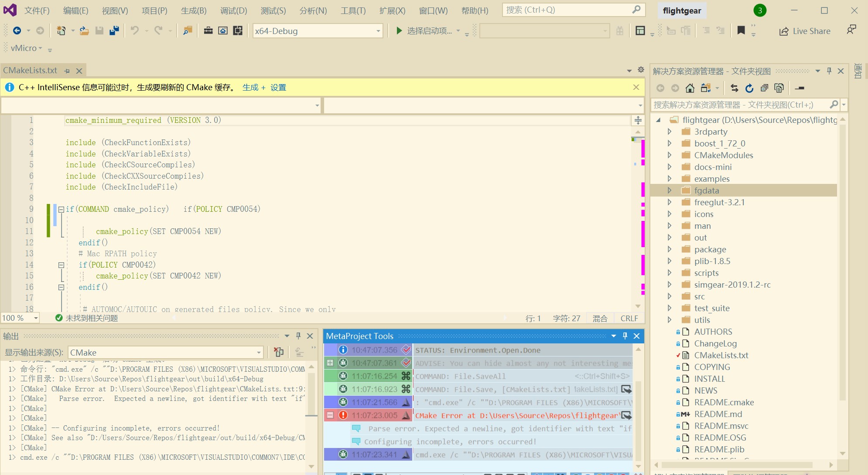Collapse the if(COMMAND cmake_policy) code block
868x475 pixels.
(61, 209)
